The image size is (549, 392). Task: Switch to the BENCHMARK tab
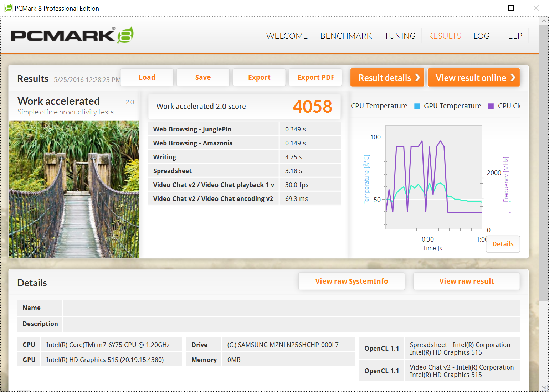point(346,36)
